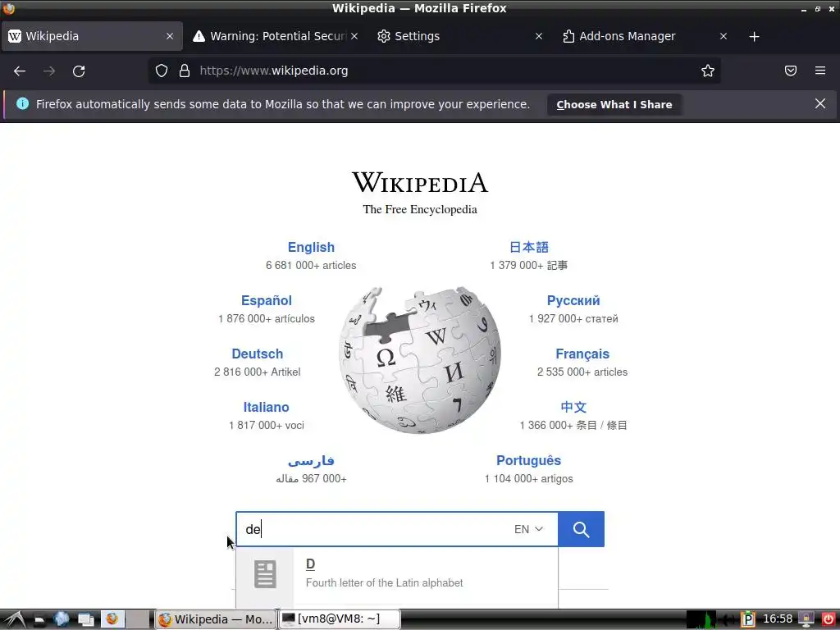Click the P clipboard tray icon
This screenshot has height=630, width=840.
pos(748,619)
